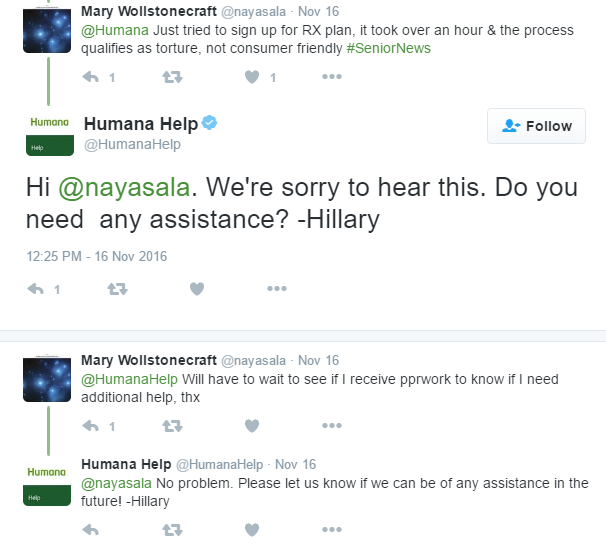The image size is (606, 547).
Task: Open Humana Help's large profile avatar
Action: coord(49,134)
